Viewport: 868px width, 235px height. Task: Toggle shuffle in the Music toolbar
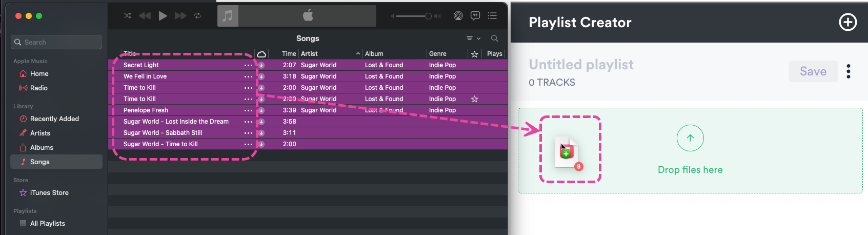pos(128,16)
